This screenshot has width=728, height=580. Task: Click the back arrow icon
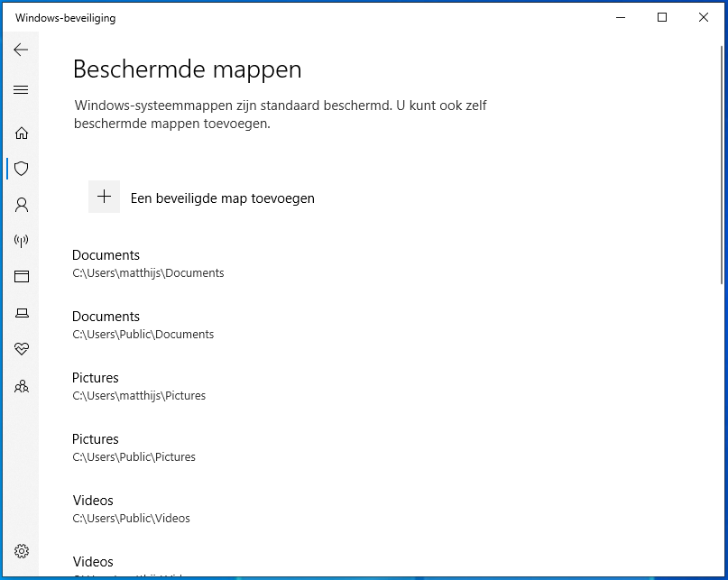click(x=21, y=50)
